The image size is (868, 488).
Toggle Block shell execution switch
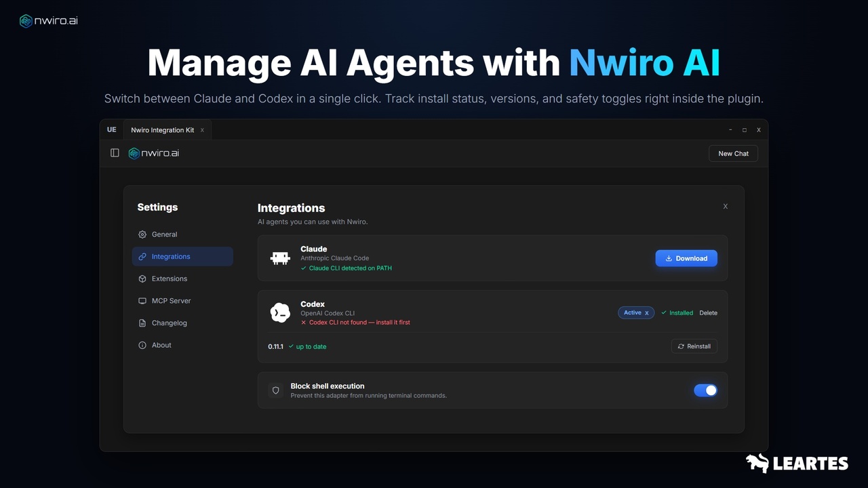(705, 390)
